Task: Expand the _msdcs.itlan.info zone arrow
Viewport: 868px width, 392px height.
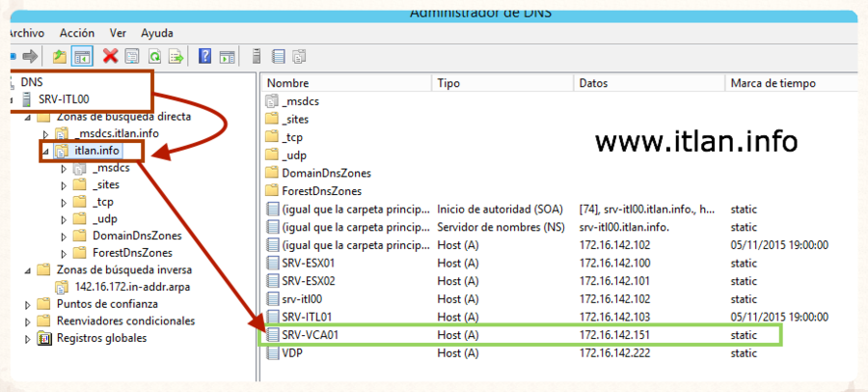Action: [46, 134]
